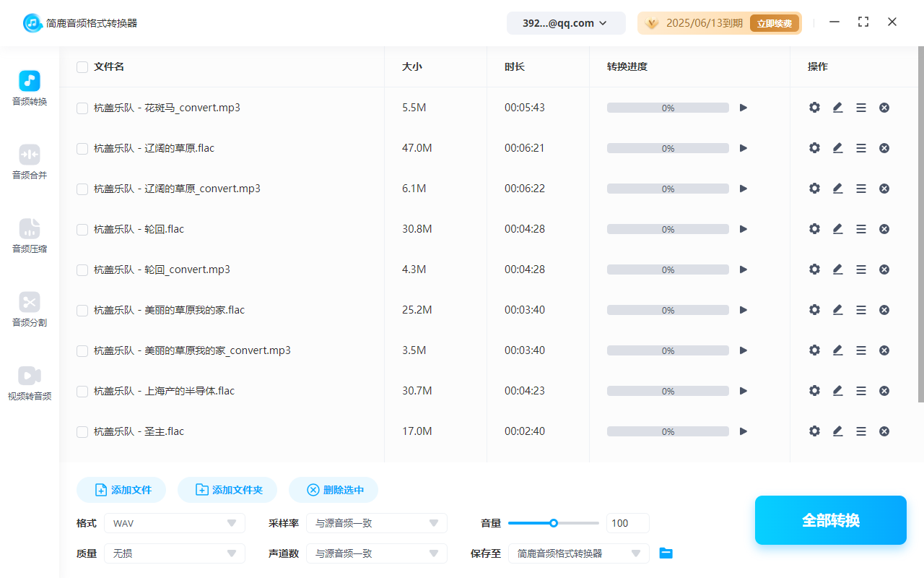The width and height of the screenshot is (924, 578).
Task: Open conversion settings for 花斑马_convert.mp3
Action: tap(814, 107)
